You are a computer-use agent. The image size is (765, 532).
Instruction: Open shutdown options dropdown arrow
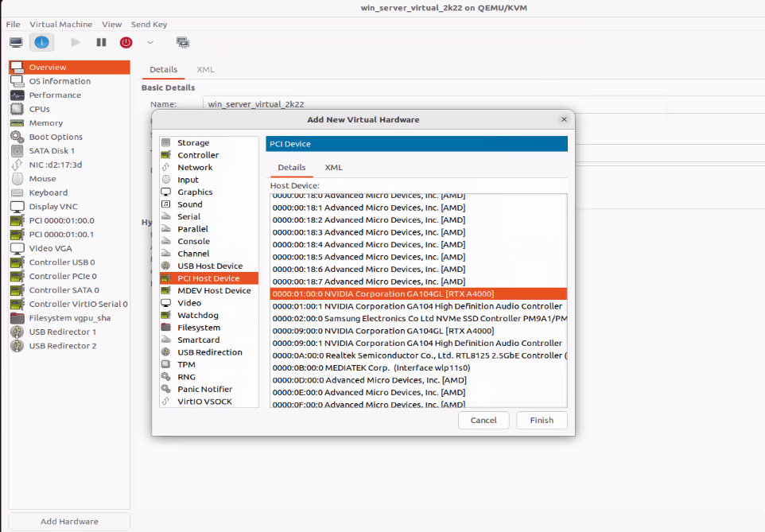pos(150,42)
